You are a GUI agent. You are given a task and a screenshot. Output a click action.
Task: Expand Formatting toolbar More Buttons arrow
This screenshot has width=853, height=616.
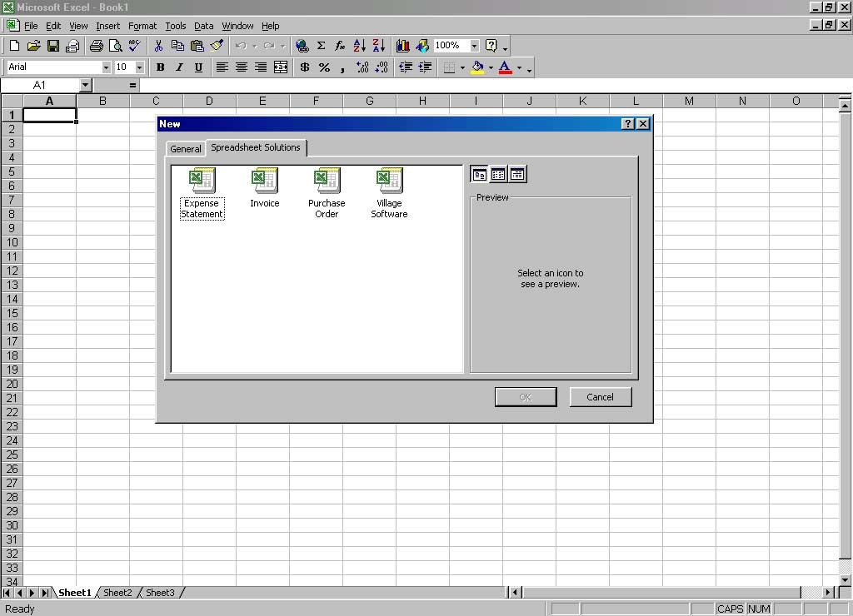tap(529, 70)
